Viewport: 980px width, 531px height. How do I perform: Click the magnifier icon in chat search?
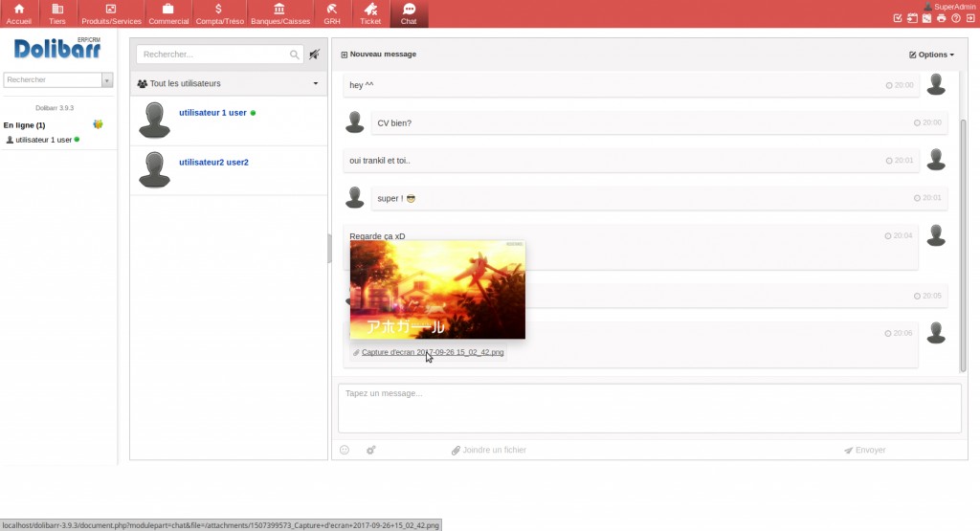pyautogui.click(x=295, y=55)
